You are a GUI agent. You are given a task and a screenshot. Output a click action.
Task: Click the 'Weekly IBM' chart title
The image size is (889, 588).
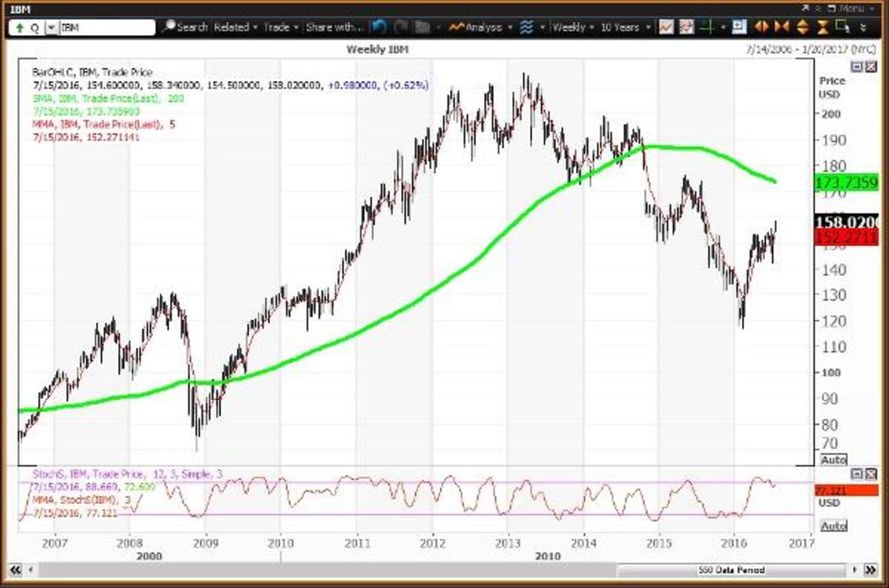[x=378, y=49]
